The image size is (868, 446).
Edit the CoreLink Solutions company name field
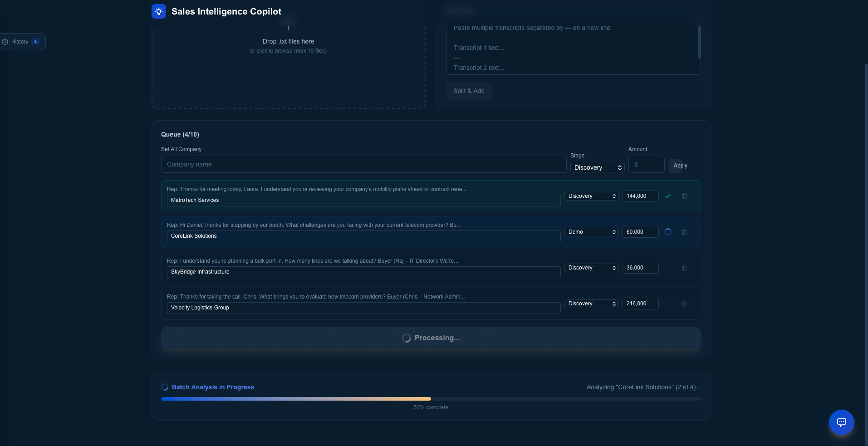pyautogui.click(x=363, y=236)
